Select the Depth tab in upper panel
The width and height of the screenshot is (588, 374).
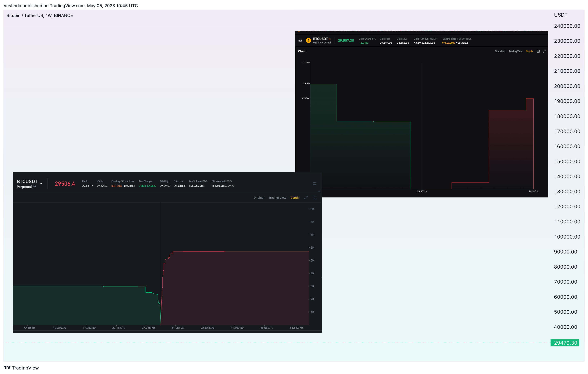(529, 51)
